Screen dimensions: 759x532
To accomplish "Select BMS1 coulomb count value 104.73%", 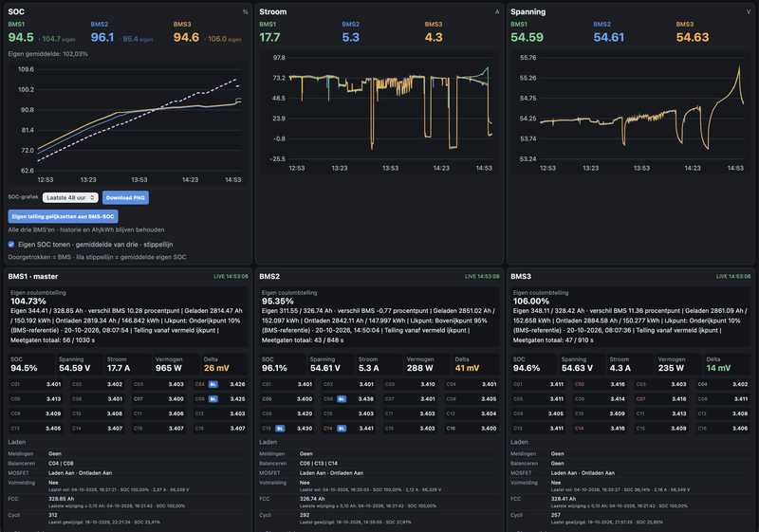I will [28, 302].
